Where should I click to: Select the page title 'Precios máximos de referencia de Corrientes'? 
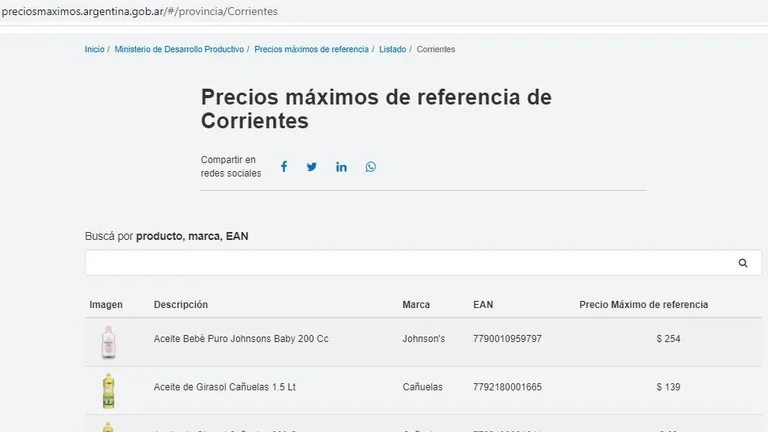376,109
